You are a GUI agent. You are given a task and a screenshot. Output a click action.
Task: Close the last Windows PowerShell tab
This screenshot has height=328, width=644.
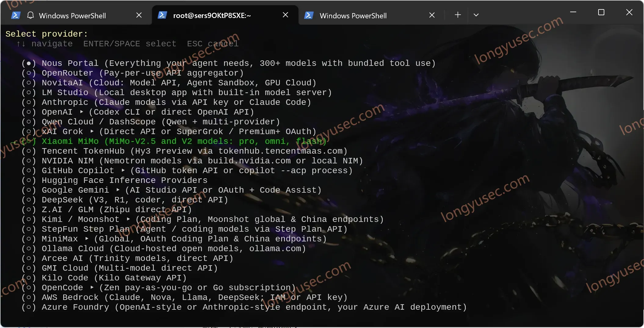[x=432, y=15]
